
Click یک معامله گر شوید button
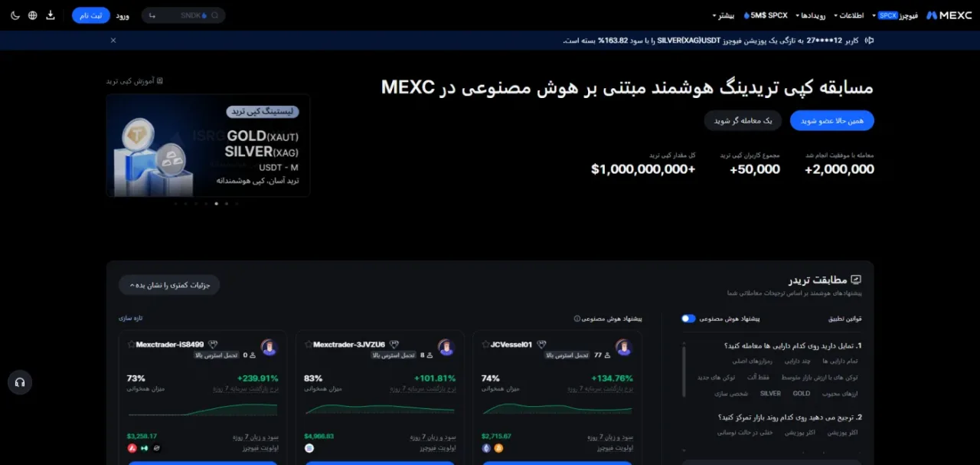coord(743,120)
